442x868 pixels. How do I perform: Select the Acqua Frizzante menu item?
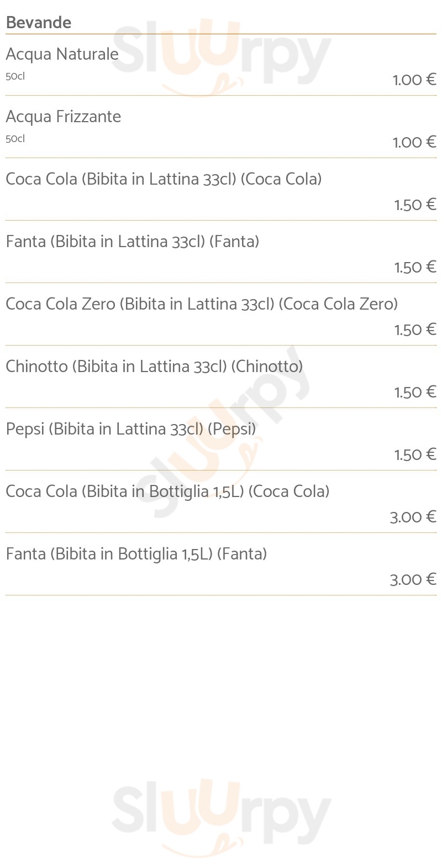coord(63,117)
